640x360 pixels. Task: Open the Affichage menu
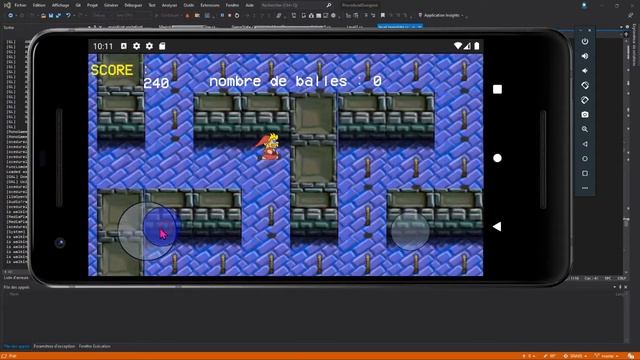pos(60,5)
